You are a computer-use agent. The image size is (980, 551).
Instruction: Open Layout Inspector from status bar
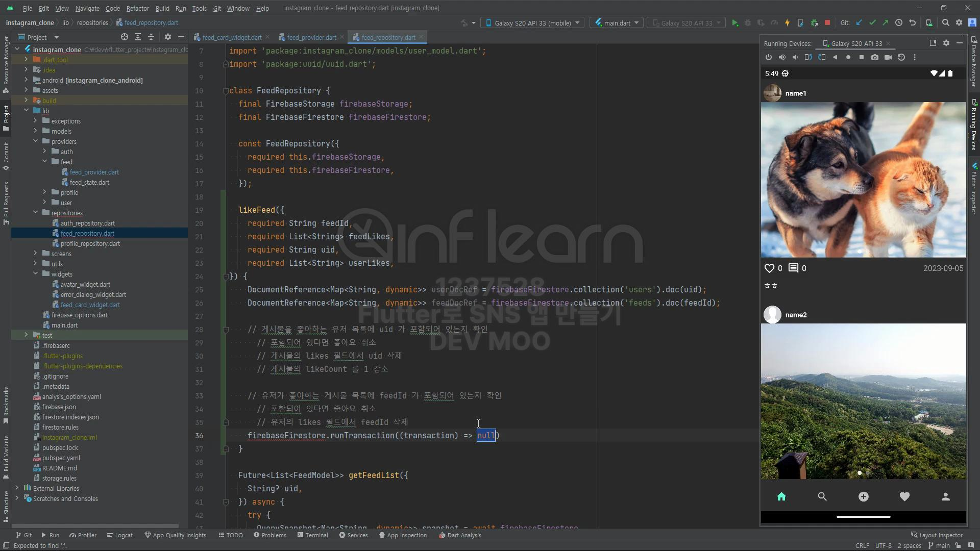[937, 535]
